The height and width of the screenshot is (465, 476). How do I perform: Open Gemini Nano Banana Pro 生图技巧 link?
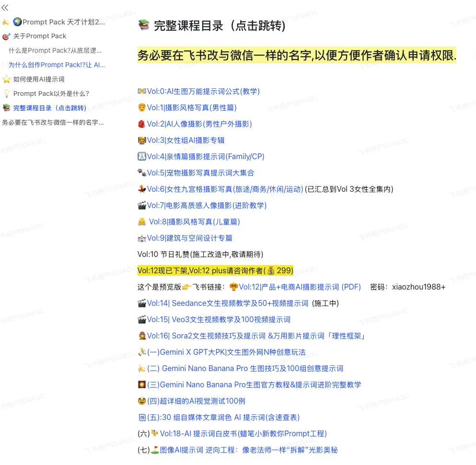[252, 369]
